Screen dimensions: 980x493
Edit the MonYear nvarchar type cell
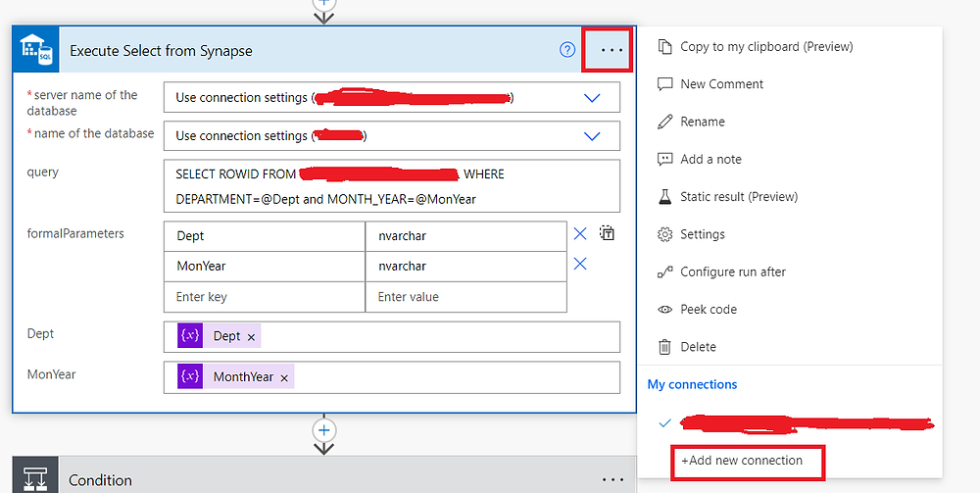(x=465, y=267)
